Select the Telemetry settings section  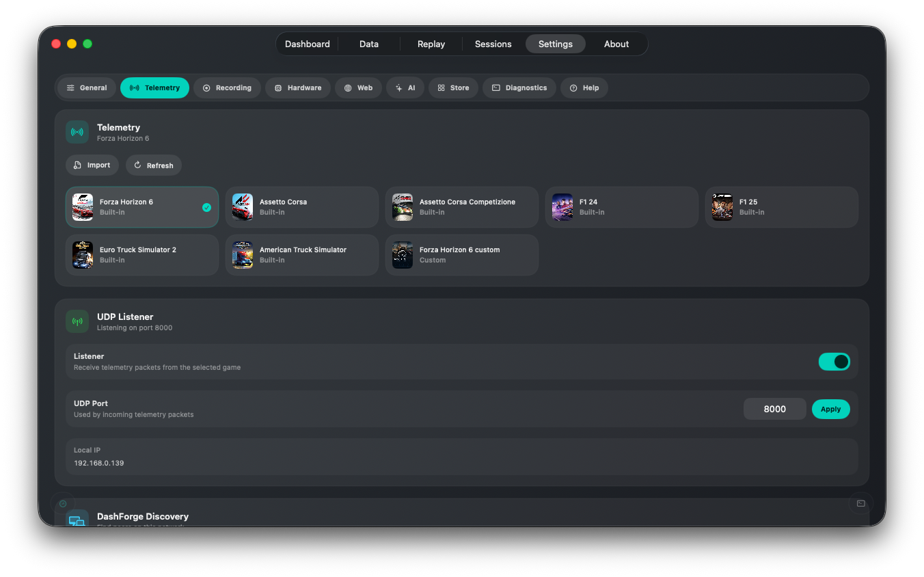tap(154, 88)
